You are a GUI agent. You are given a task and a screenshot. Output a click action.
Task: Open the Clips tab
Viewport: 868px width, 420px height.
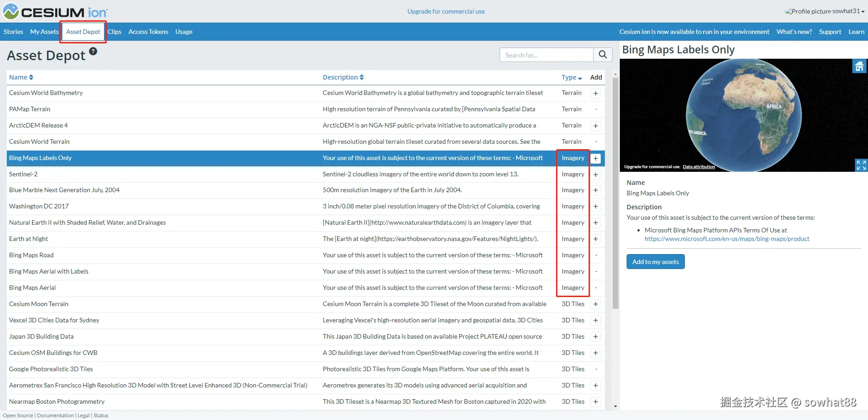[114, 32]
